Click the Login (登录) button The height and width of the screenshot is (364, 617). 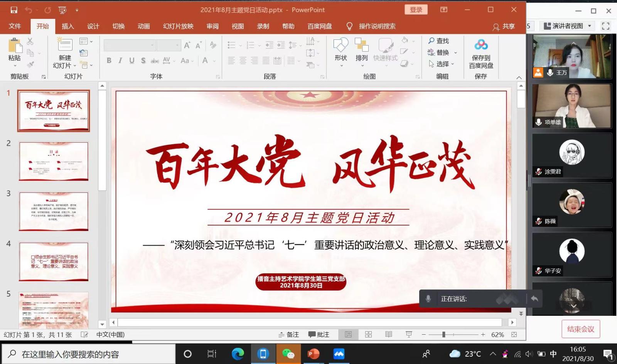416,10
